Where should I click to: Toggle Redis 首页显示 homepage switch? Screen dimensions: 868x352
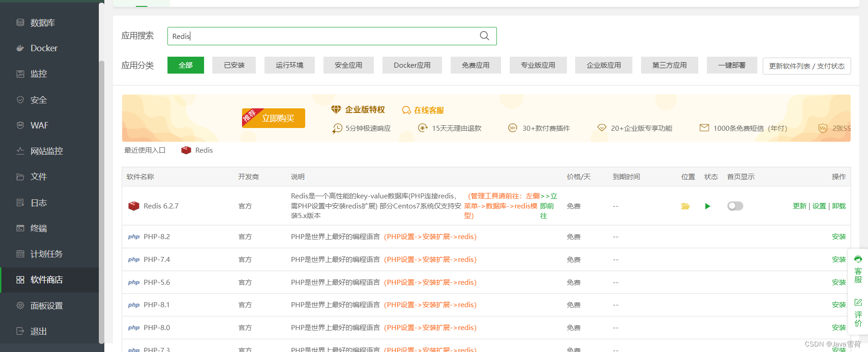(x=735, y=206)
